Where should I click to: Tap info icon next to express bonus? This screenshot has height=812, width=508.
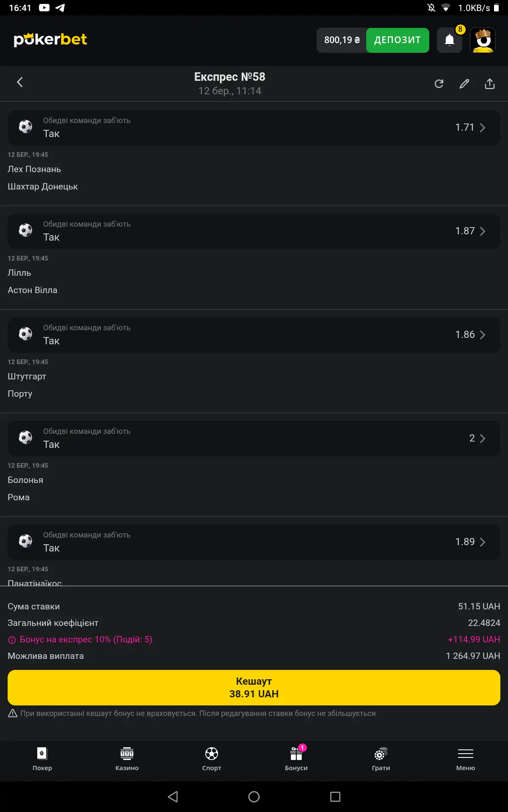[x=12, y=640]
